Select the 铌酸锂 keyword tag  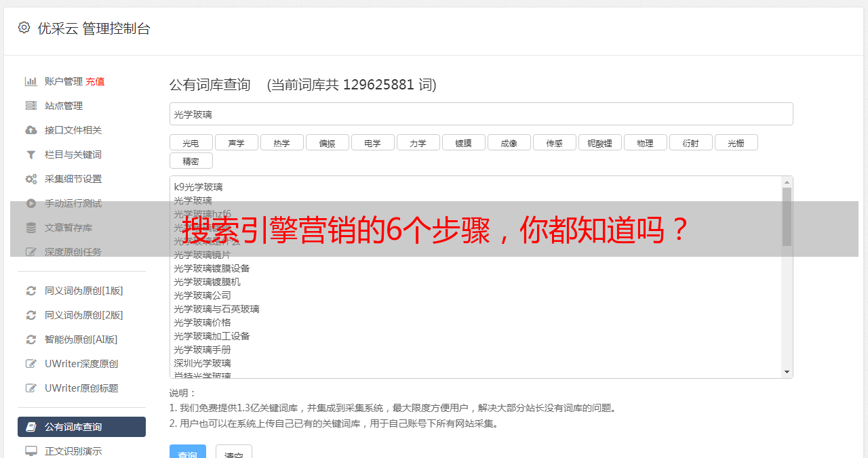pyautogui.click(x=600, y=142)
